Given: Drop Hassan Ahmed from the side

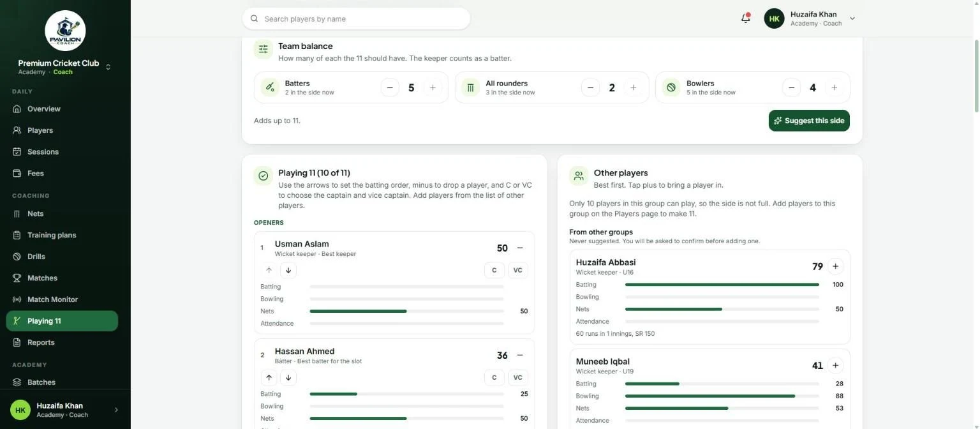Looking at the screenshot, I should (x=520, y=355).
